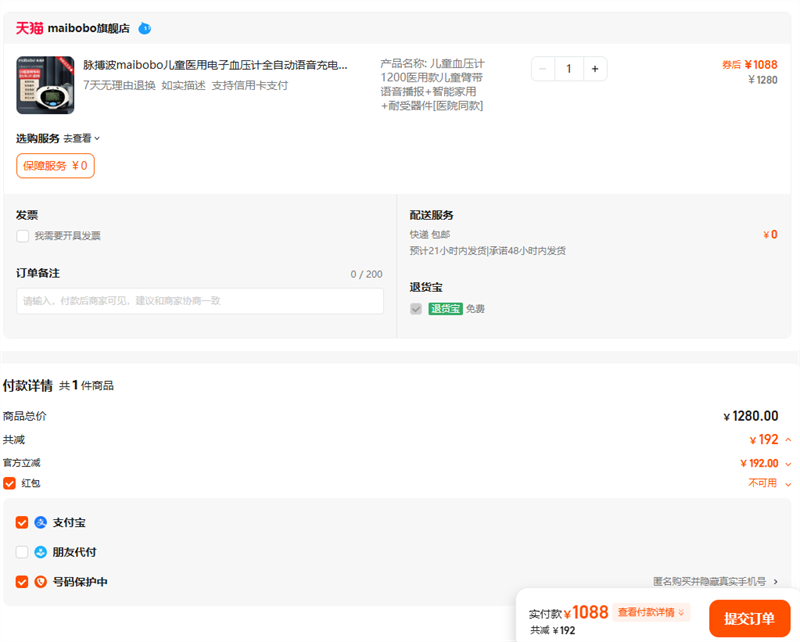Collapse the 共减 ¥192 discount details

click(x=788, y=440)
